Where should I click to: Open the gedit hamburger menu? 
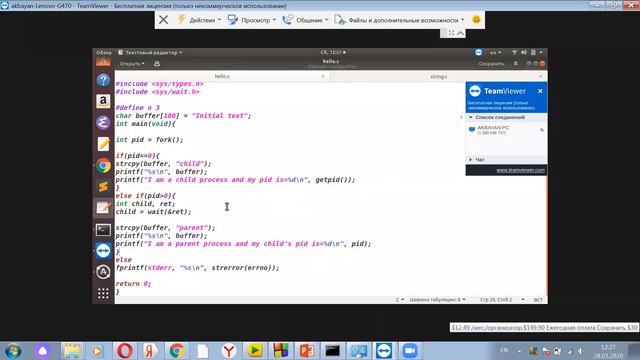pyautogui.click(x=516, y=64)
